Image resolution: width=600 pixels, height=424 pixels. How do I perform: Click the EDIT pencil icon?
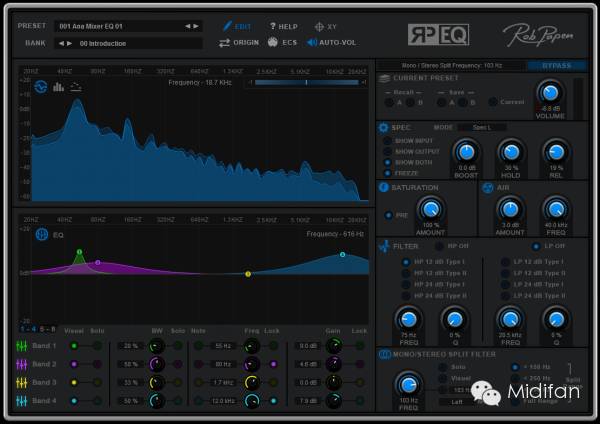pos(227,26)
